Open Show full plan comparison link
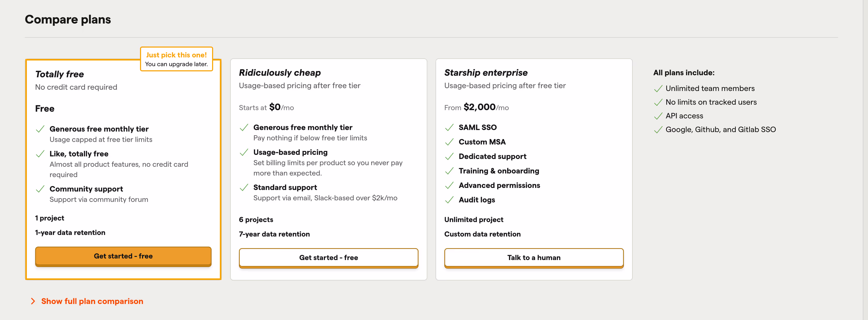 click(92, 301)
